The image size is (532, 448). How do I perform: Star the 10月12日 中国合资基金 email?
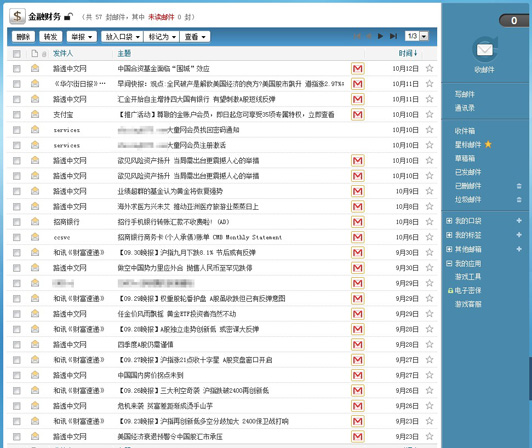(430, 69)
